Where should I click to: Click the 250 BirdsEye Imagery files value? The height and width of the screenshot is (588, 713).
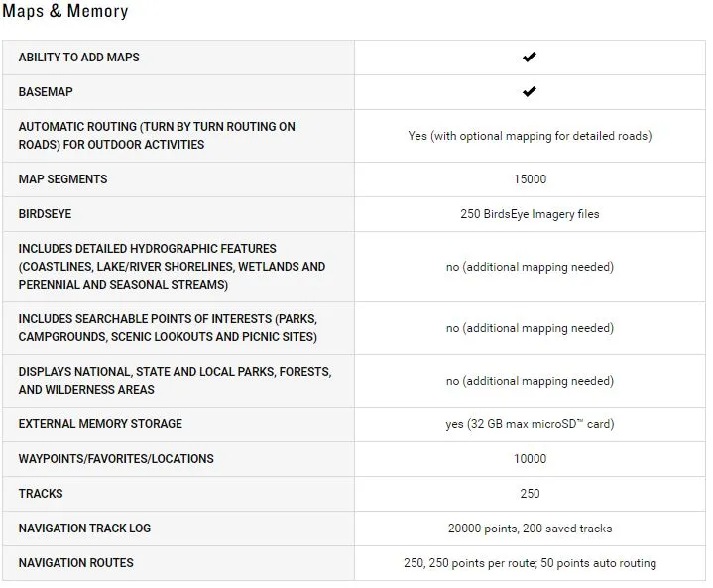pos(530,214)
